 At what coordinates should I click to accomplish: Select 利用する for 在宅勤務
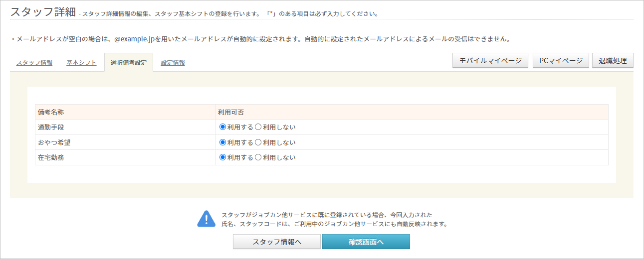tap(222, 157)
